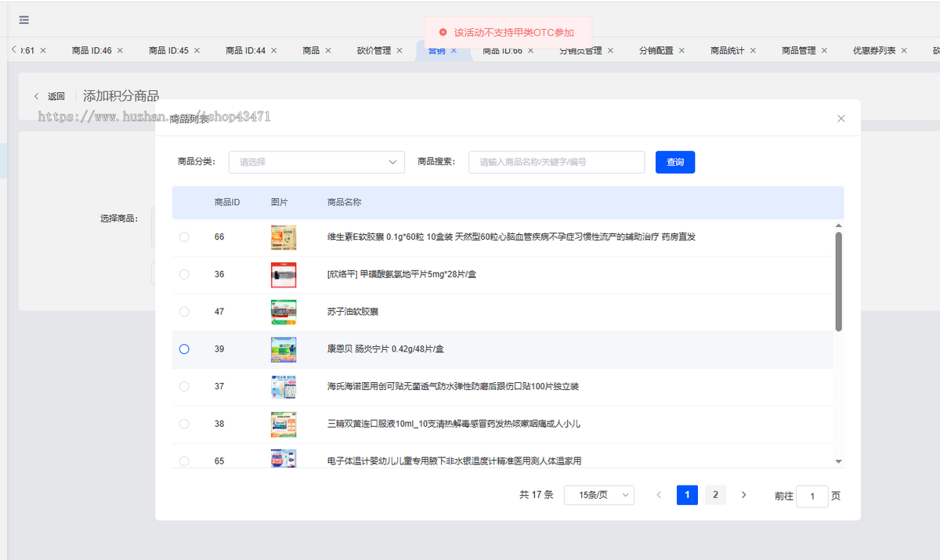Click product name [欣络平] 甲磺酸氨氯地平片
This screenshot has height=560, width=940.
(402, 274)
